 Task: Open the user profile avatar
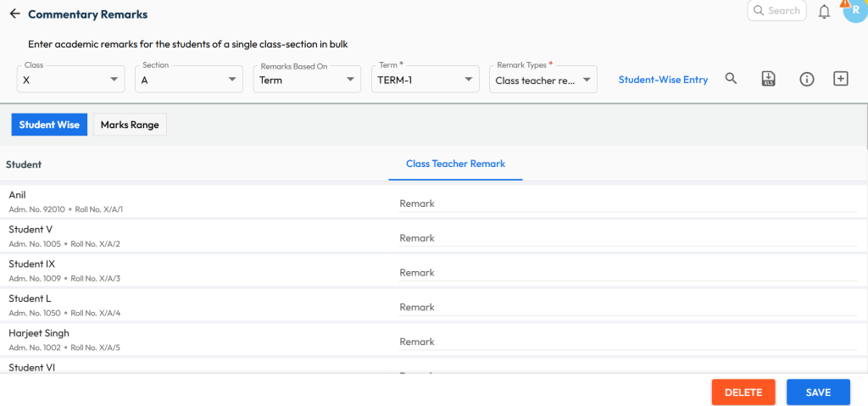853,13
